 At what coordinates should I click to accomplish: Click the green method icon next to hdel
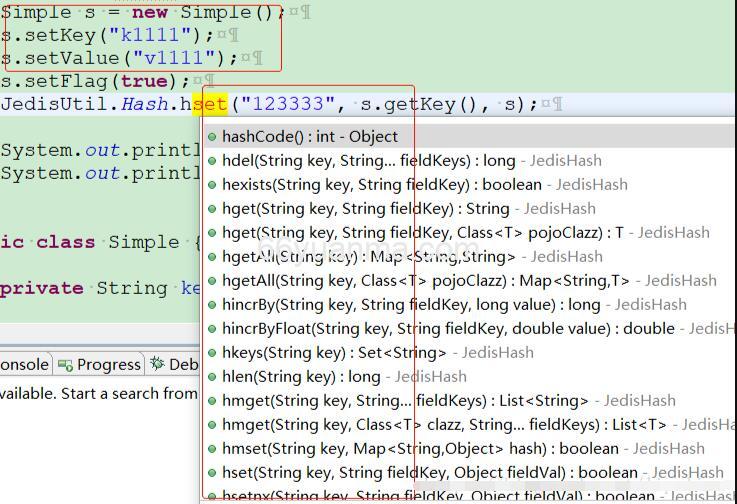(212, 161)
